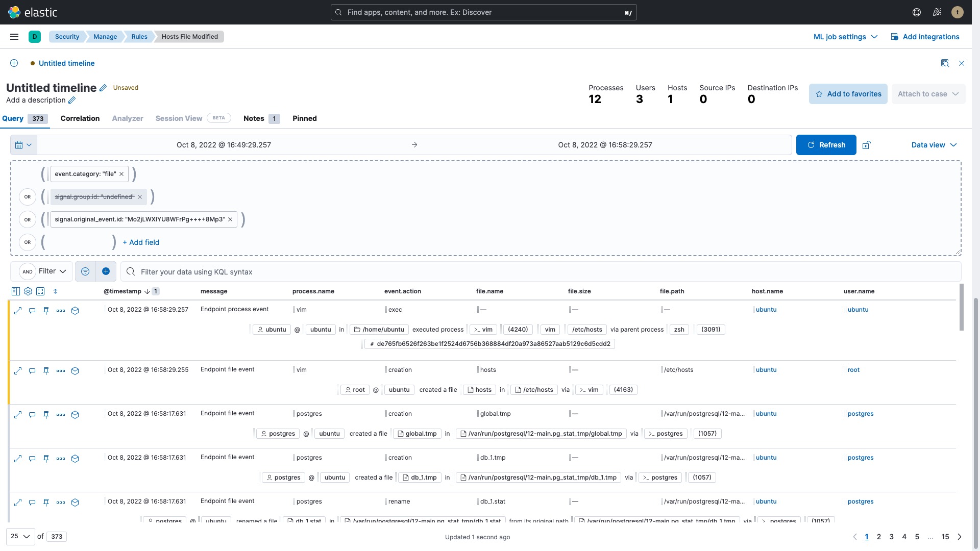Toggle the @timestamp sort direction
This screenshot has height=551, width=980.
tap(147, 291)
